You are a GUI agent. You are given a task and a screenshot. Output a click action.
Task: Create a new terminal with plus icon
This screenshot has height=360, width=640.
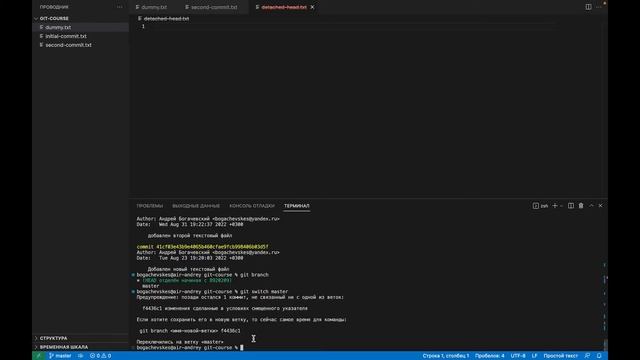[x=555, y=206]
